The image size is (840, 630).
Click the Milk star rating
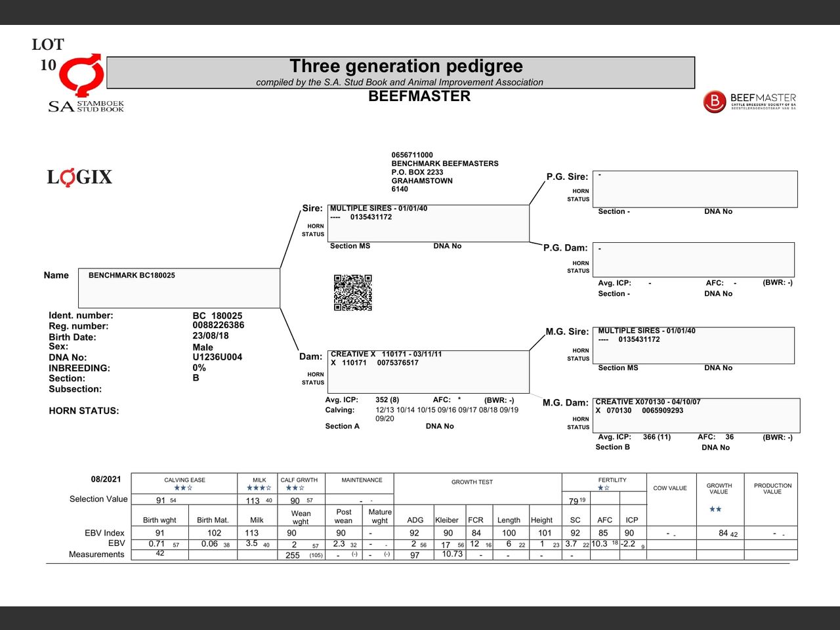pos(259,488)
